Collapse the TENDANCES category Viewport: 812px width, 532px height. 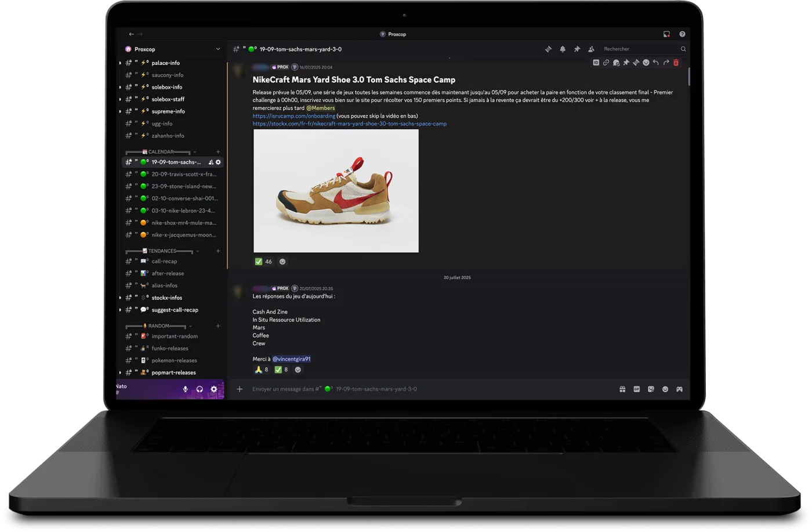click(162, 251)
